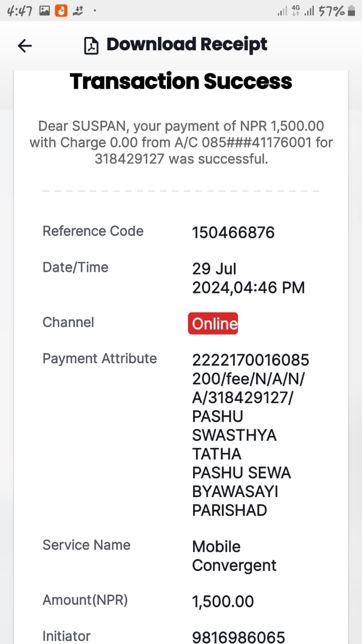The height and width of the screenshot is (644, 362).
Task: Tap the date 29 Jul 2024 value
Action: 248,278
